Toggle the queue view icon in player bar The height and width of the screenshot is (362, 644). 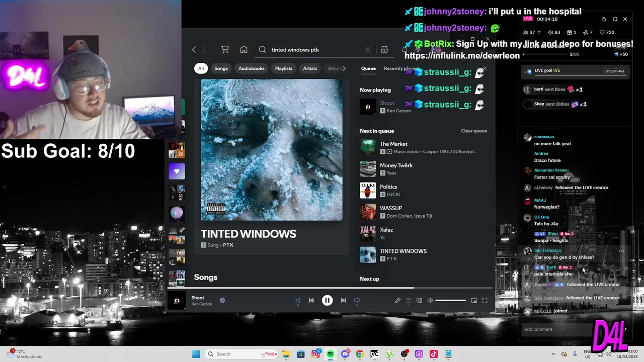(408, 300)
